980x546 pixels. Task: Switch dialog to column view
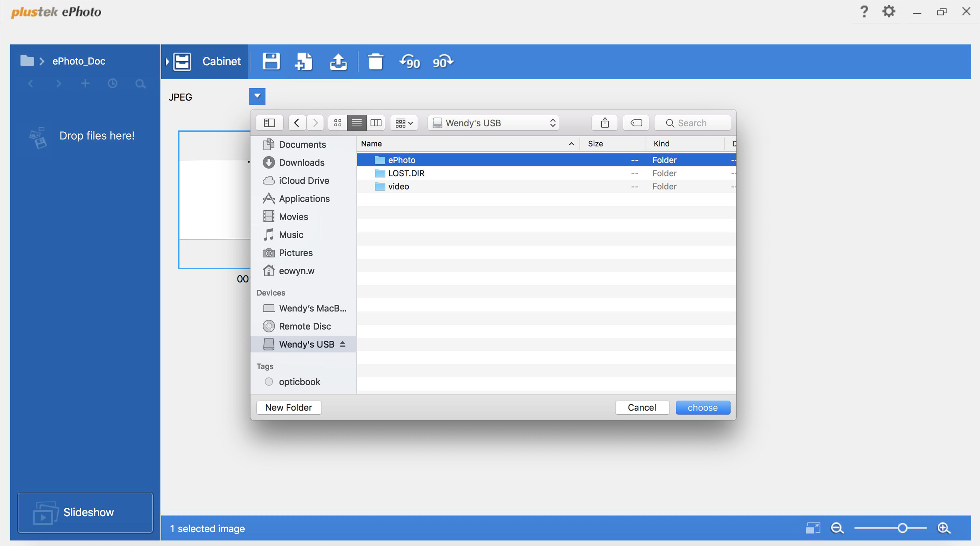click(x=376, y=123)
